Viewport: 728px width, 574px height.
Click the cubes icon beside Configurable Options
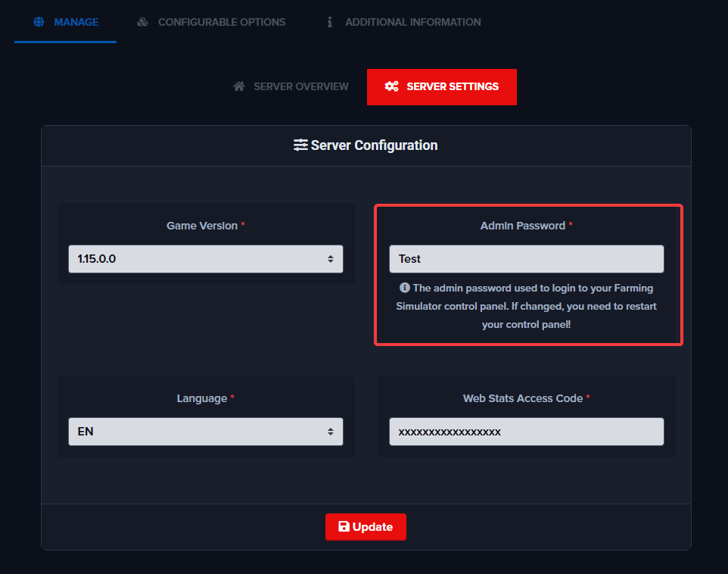pyautogui.click(x=142, y=22)
